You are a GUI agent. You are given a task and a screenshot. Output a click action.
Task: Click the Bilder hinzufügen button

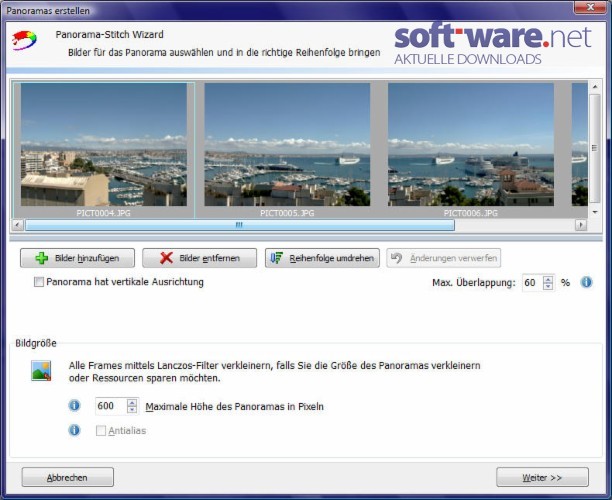pos(77,258)
